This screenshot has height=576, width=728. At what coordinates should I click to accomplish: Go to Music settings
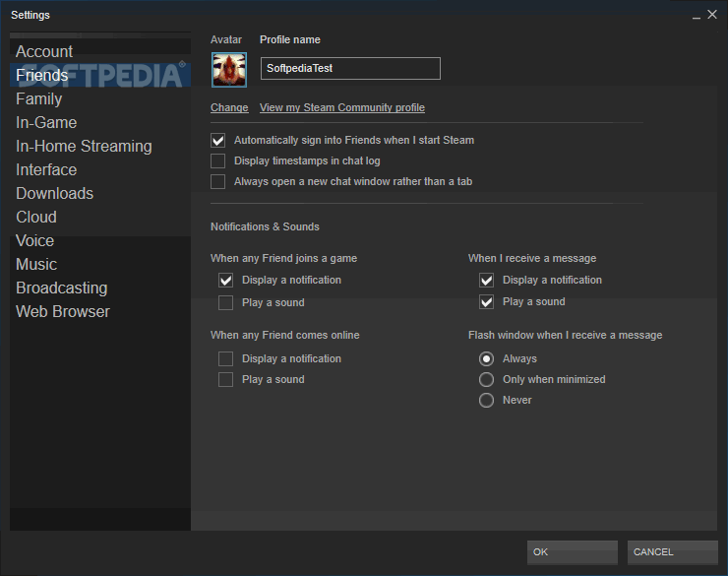99,264
